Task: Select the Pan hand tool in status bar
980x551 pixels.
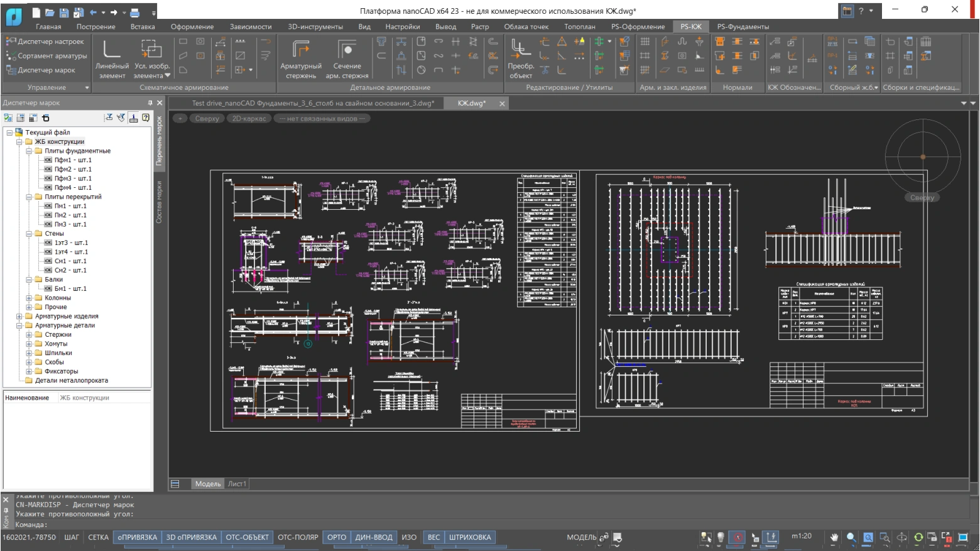Action: (834, 537)
